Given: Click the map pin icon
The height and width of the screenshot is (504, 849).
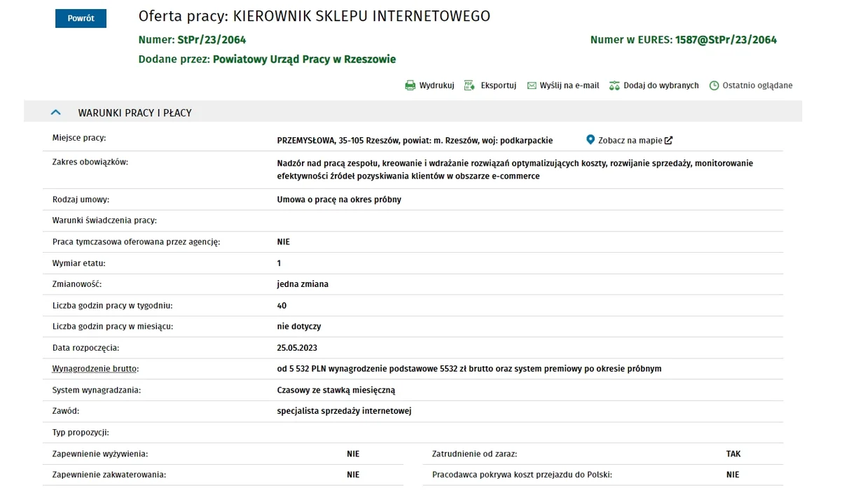Looking at the screenshot, I should (x=591, y=140).
